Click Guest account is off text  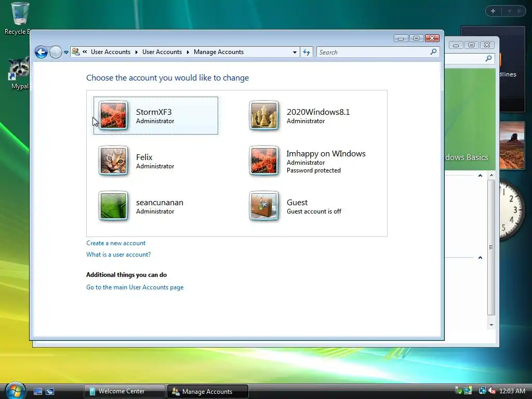click(314, 211)
